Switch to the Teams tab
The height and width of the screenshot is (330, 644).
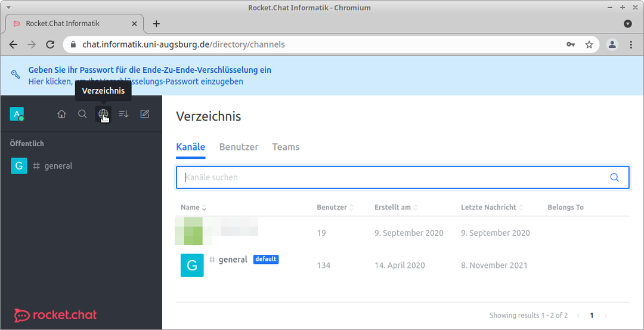click(x=286, y=147)
